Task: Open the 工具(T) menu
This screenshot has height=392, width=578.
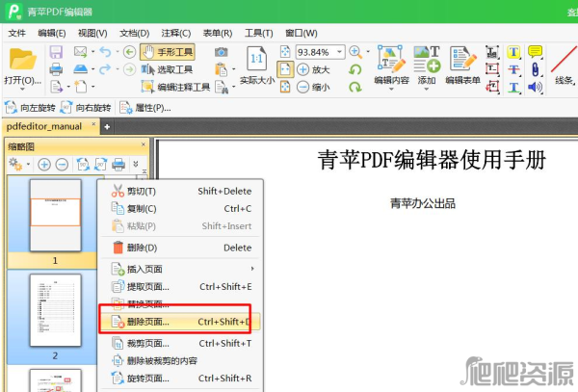Action: pyautogui.click(x=259, y=33)
